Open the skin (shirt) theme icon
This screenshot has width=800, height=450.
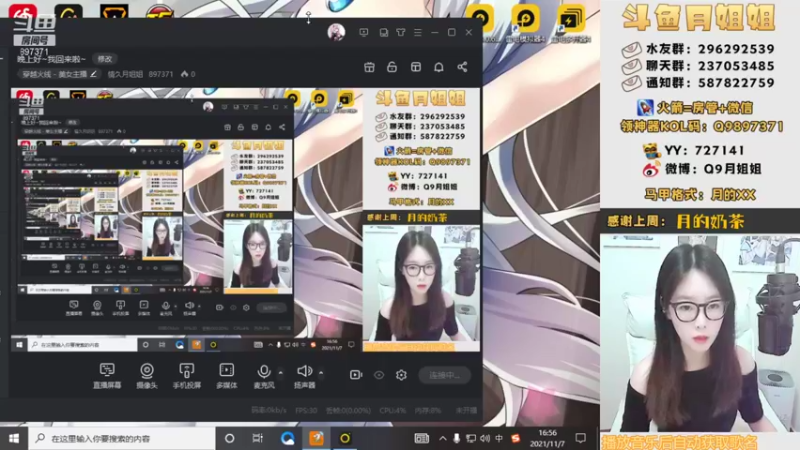401,32
